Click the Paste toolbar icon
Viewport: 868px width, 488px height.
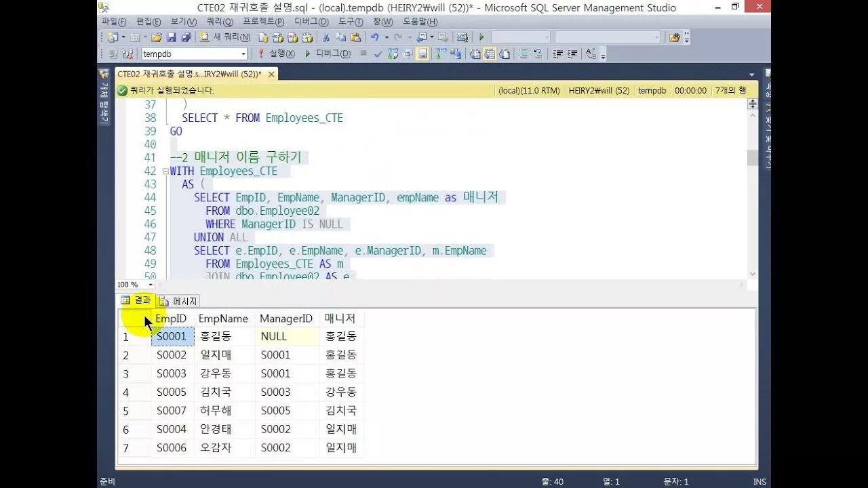[x=355, y=37]
